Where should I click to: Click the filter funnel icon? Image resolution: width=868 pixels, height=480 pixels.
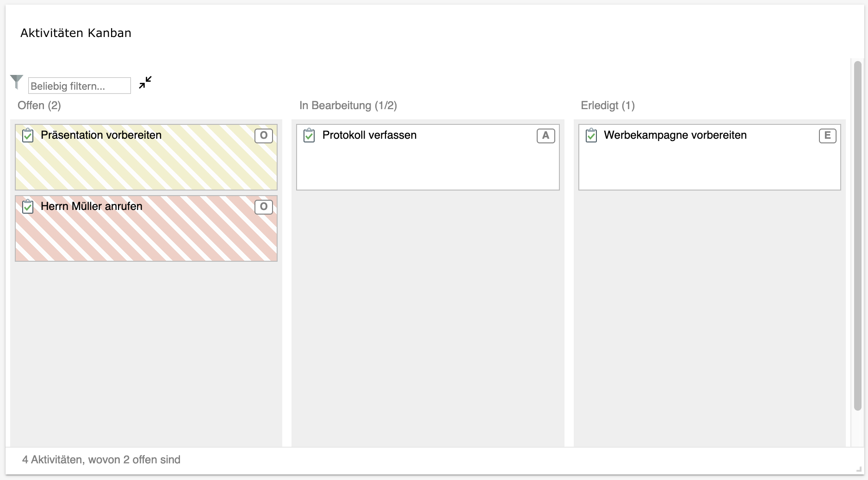(17, 82)
